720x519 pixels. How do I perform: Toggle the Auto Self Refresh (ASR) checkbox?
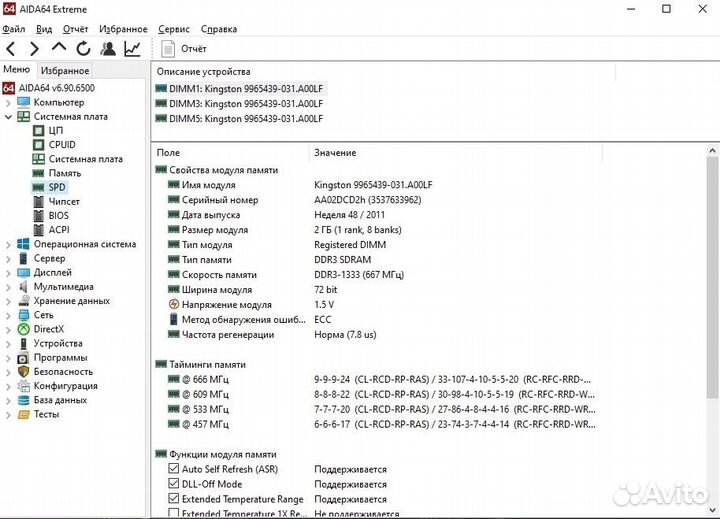click(x=174, y=469)
